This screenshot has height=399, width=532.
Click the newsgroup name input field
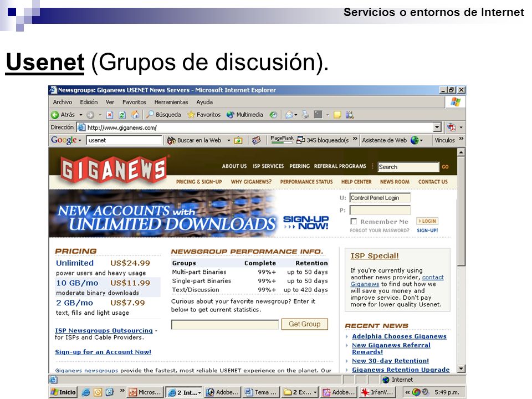[225, 325]
